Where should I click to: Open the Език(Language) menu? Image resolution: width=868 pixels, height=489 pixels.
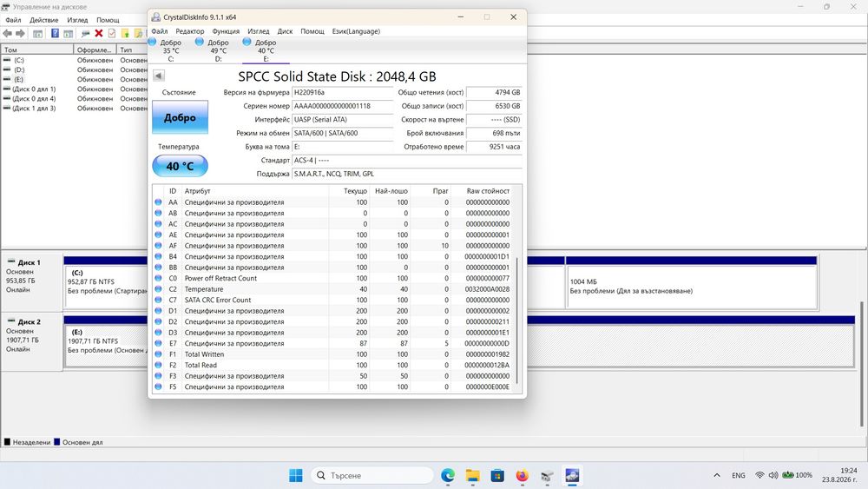(x=356, y=31)
